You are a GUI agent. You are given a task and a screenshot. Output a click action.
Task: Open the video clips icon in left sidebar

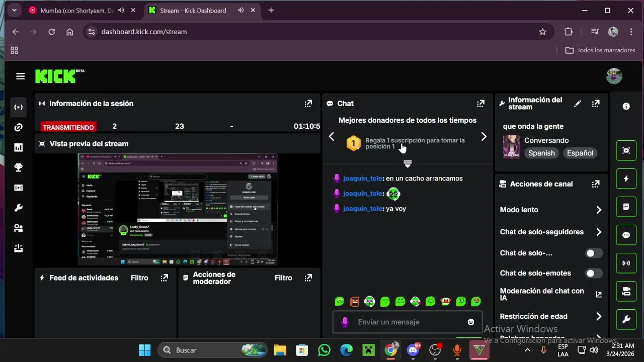coord(19,188)
